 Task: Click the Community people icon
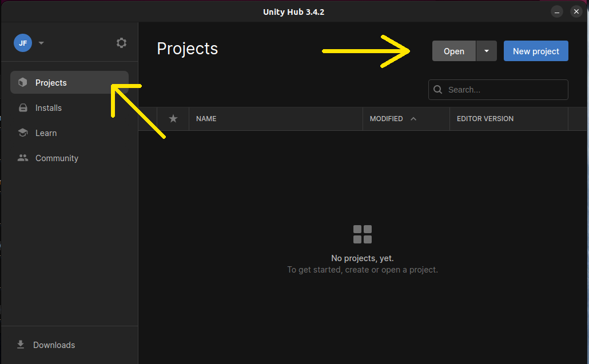point(23,158)
